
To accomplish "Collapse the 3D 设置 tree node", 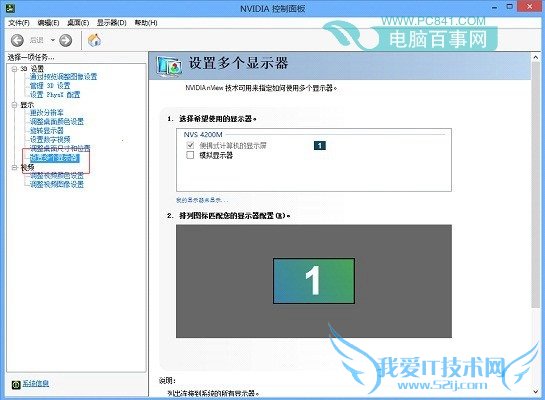I will click(14, 69).
